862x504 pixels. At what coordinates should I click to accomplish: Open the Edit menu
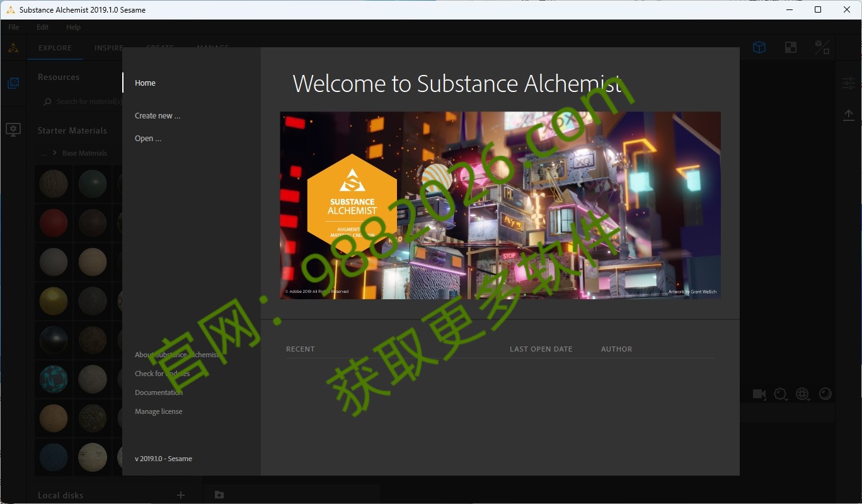point(42,27)
